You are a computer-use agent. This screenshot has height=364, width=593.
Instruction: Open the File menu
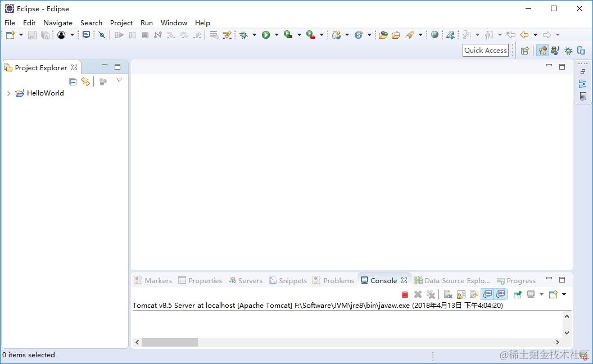[10, 22]
